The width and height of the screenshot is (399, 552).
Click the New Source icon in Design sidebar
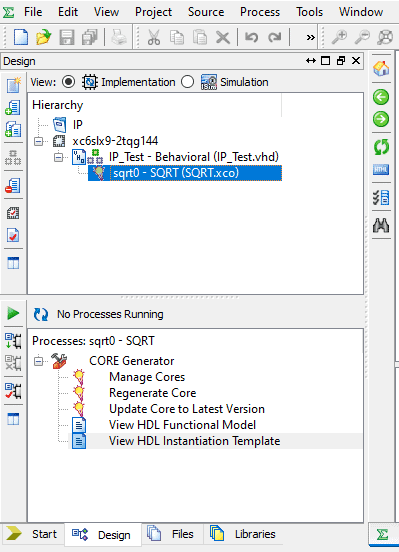13,85
